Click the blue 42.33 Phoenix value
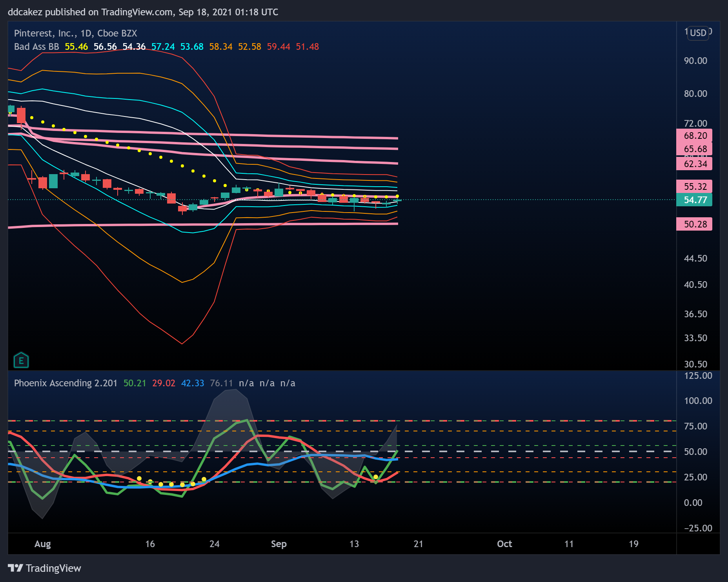 [193, 383]
